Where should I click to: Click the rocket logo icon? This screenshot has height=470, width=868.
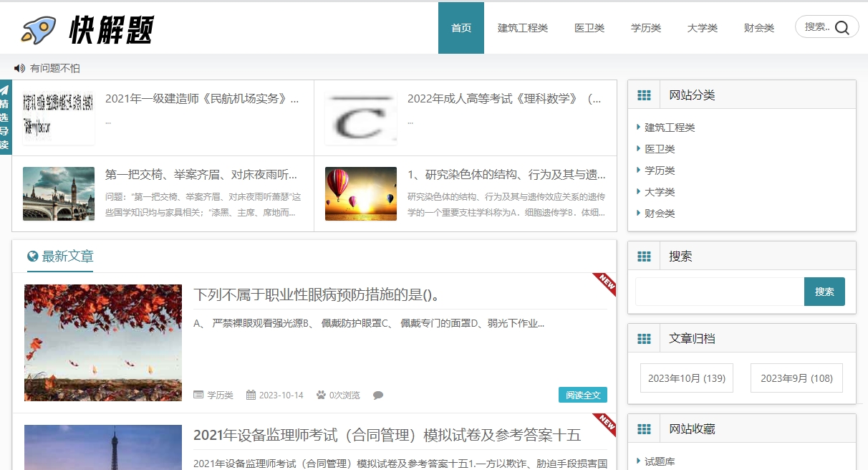[x=39, y=29]
